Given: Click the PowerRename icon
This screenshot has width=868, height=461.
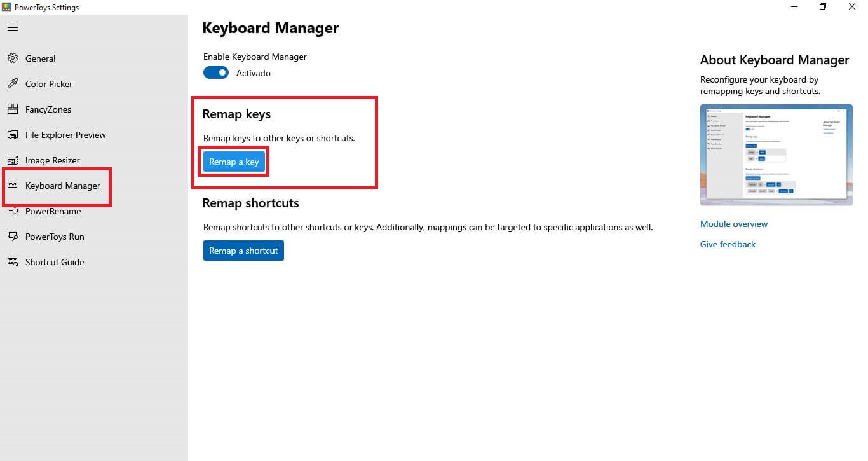Looking at the screenshot, I should point(13,211).
